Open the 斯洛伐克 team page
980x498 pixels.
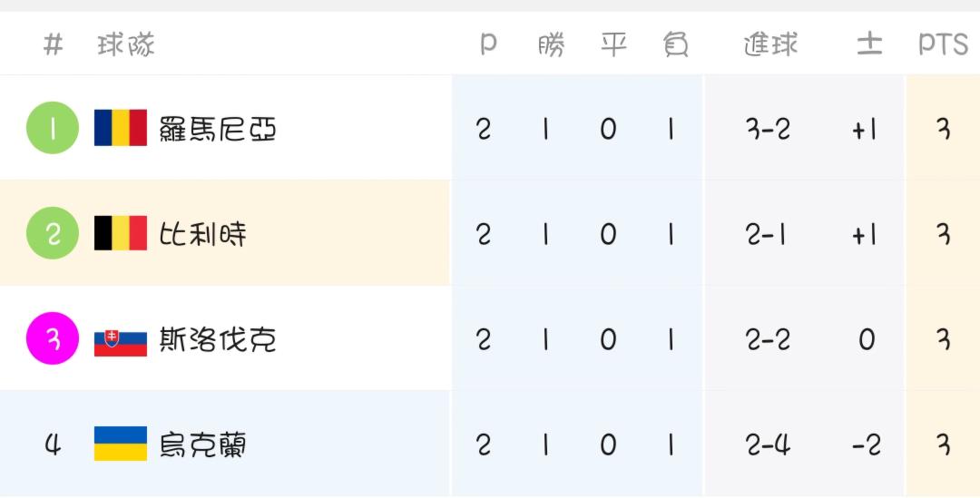(217, 339)
